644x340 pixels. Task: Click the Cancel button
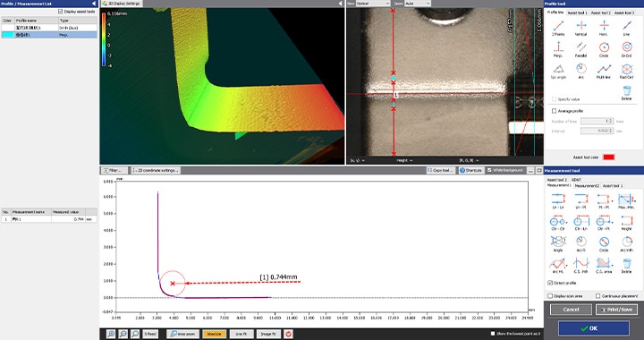click(x=571, y=310)
